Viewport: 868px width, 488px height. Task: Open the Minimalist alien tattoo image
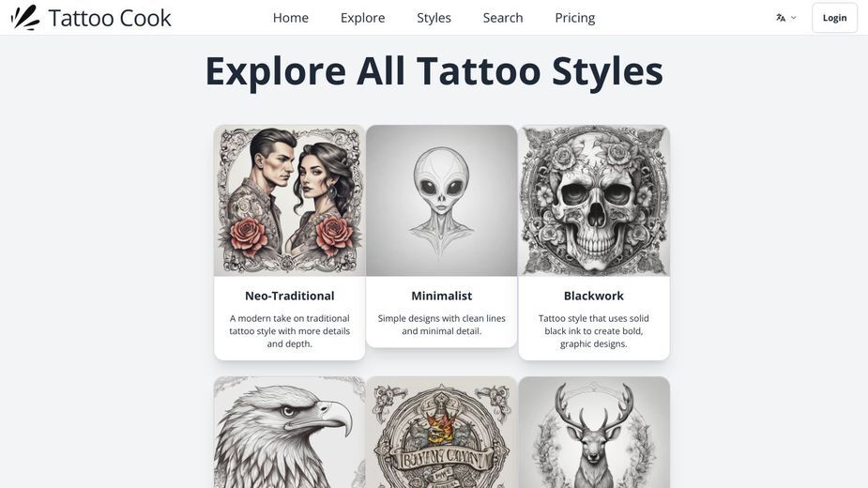point(441,201)
